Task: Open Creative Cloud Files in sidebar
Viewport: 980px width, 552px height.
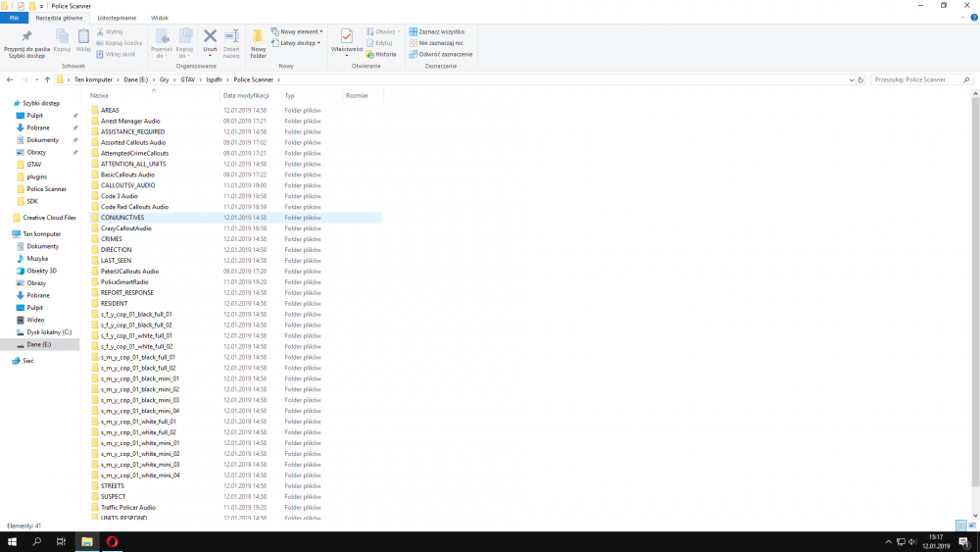Action: [x=49, y=218]
